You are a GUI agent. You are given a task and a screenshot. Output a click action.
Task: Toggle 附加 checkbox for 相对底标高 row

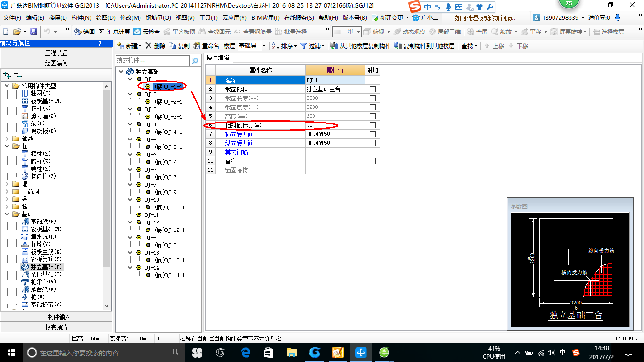[372, 125]
